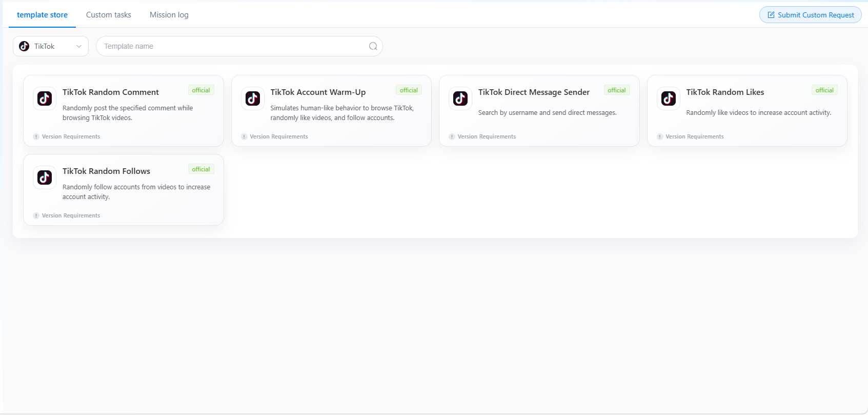This screenshot has height=415, width=868.
Task: Select the TikTok Direct Message Sender icon
Action: [460, 98]
